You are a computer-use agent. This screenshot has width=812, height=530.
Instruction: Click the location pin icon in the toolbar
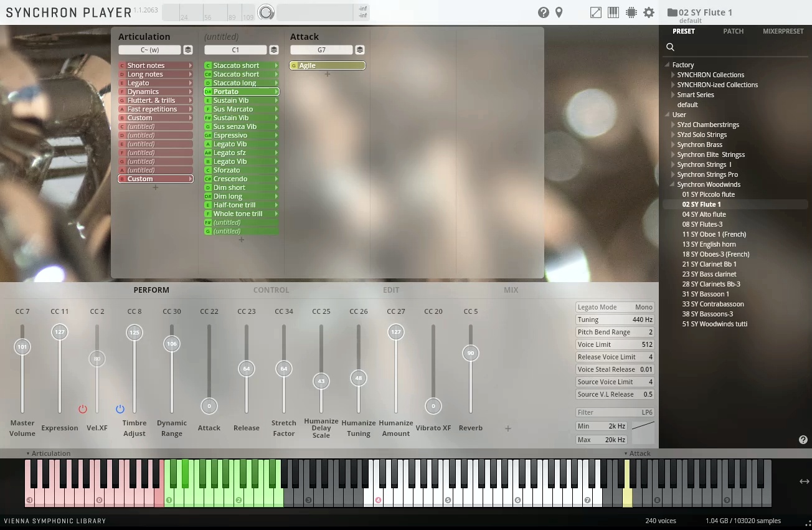559,12
